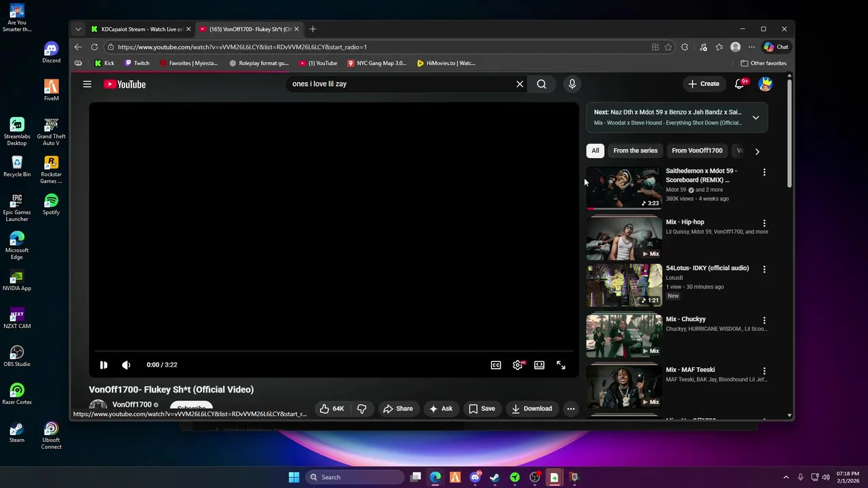Open the 54Lotus- IDKY (official audio) title

pyautogui.click(x=707, y=268)
